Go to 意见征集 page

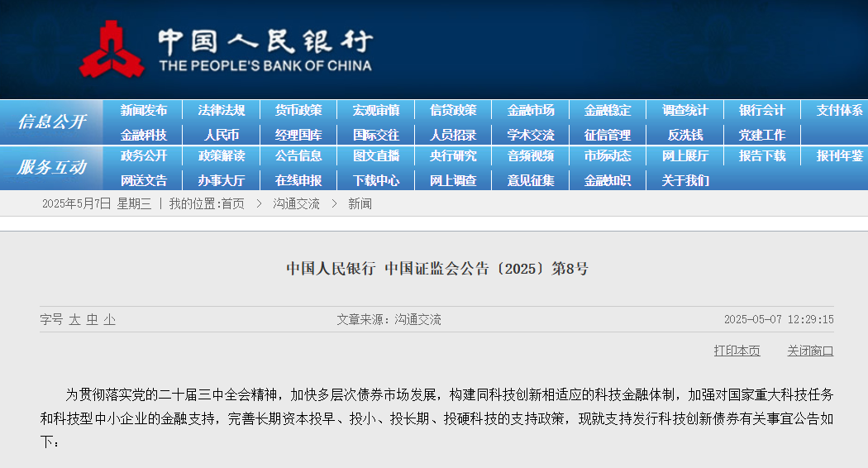pyautogui.click(x=531, y=180)
